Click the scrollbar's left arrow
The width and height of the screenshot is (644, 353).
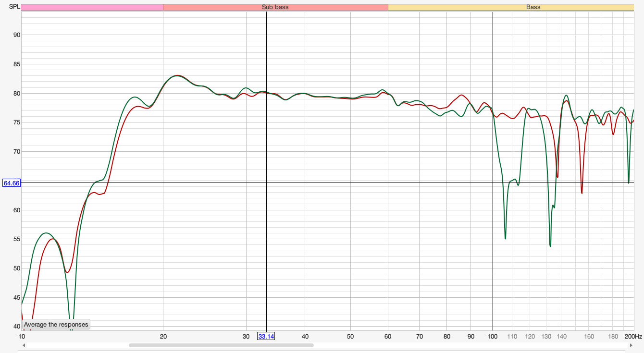coord(24,345)
